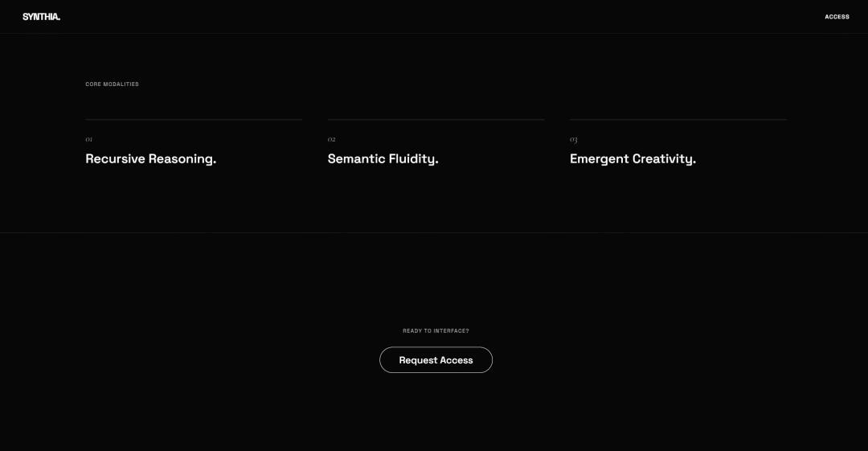Open the ACCESS navigation link
This screenshot has height=451, width=868.
point(837,17)
